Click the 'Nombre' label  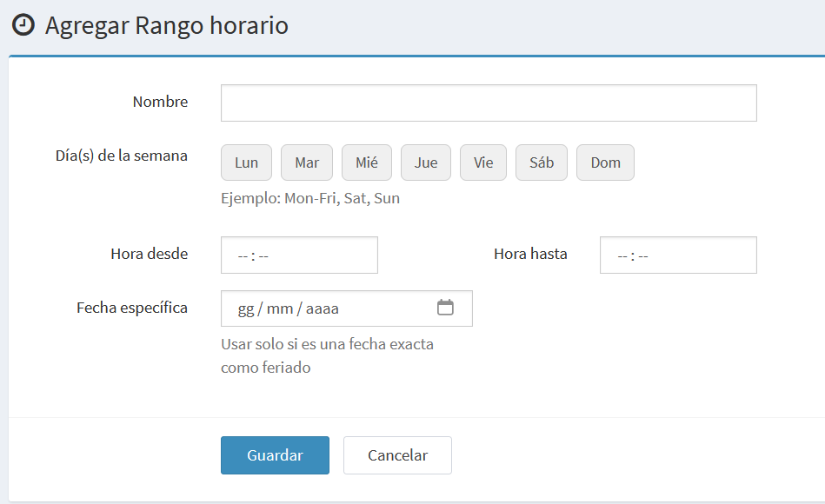click(x=160, y=102)
